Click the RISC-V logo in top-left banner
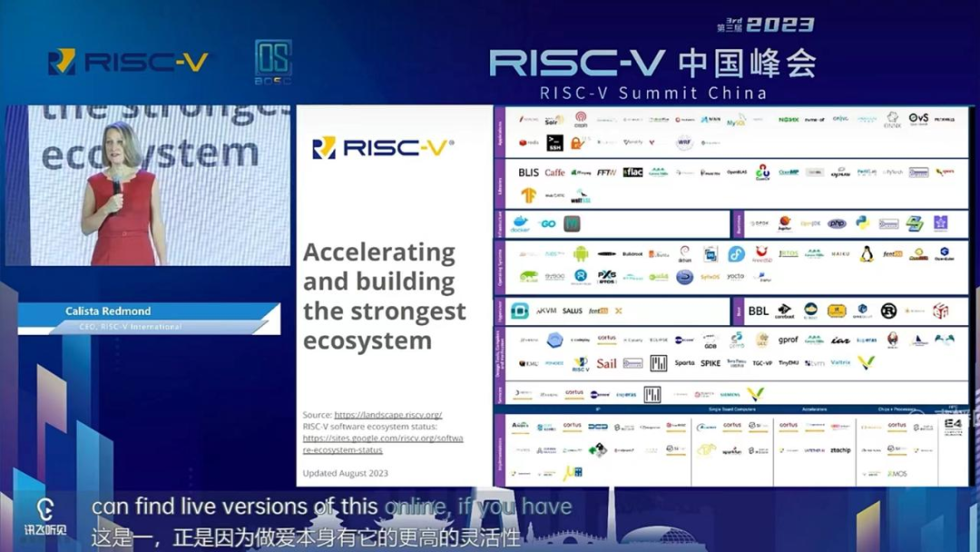The width and height of the screenshot is (980, 552). (x=128, y=62)
